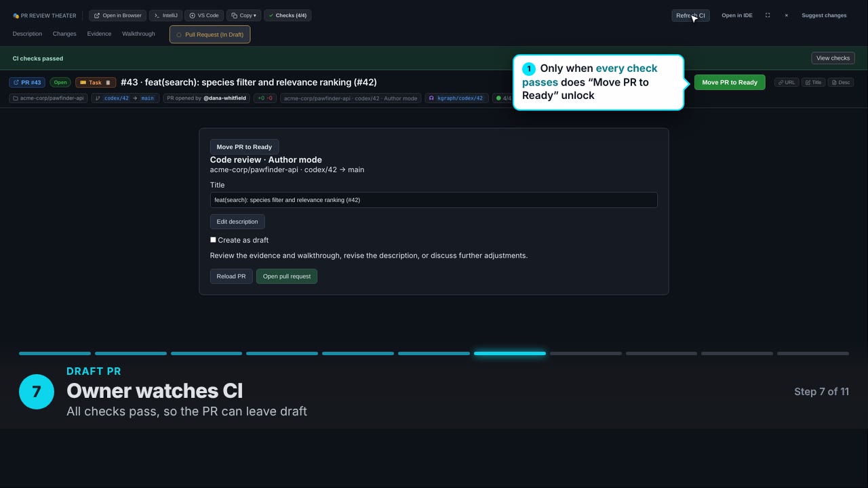Screen dimensions: 868x488
Task: Click the PR Review Theater logo
Action: 44,16
